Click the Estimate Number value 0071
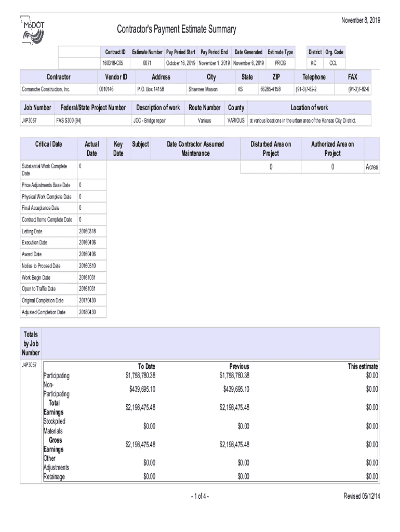Image resolution: width=400 pixels, height=532 pixels. (147, 63)
